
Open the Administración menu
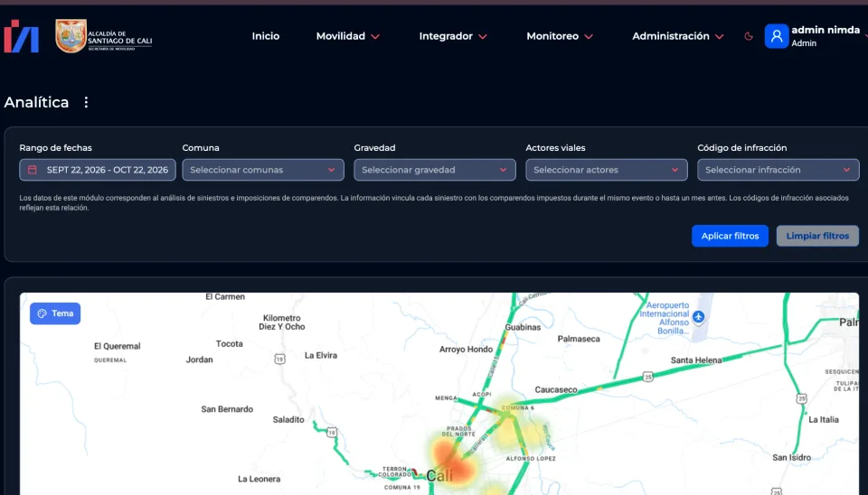click(x=677, y=36)
